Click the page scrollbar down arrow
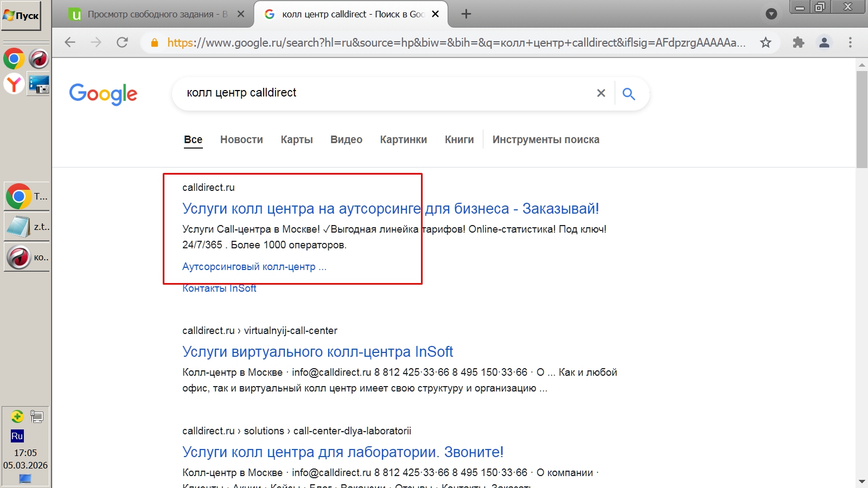This screenshot has width=868, height=488. 862,481
